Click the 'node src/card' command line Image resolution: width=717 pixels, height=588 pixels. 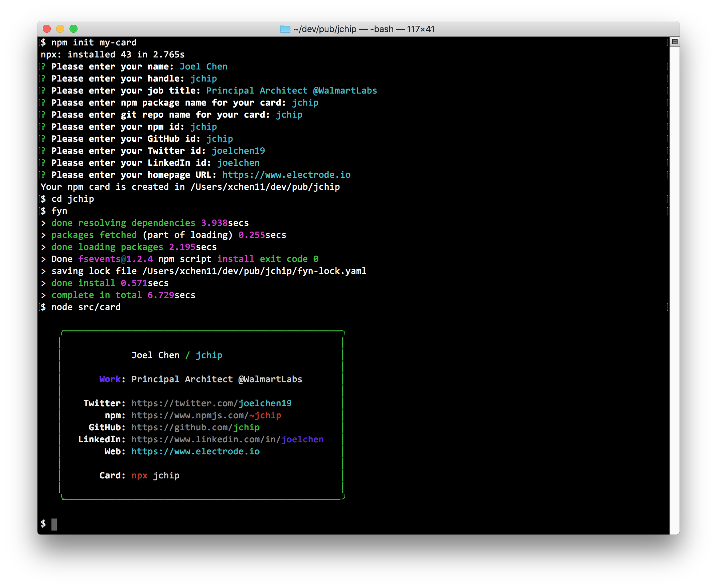(86, 307)
